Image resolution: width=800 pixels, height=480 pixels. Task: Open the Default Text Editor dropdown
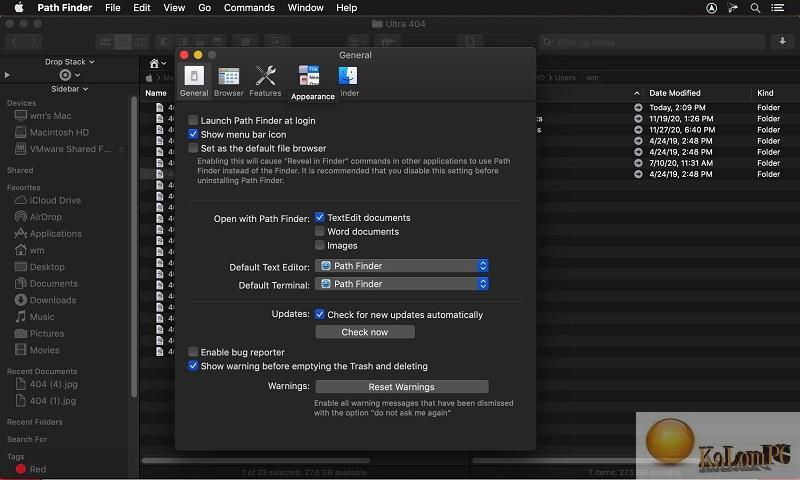[x=402, y=266]
